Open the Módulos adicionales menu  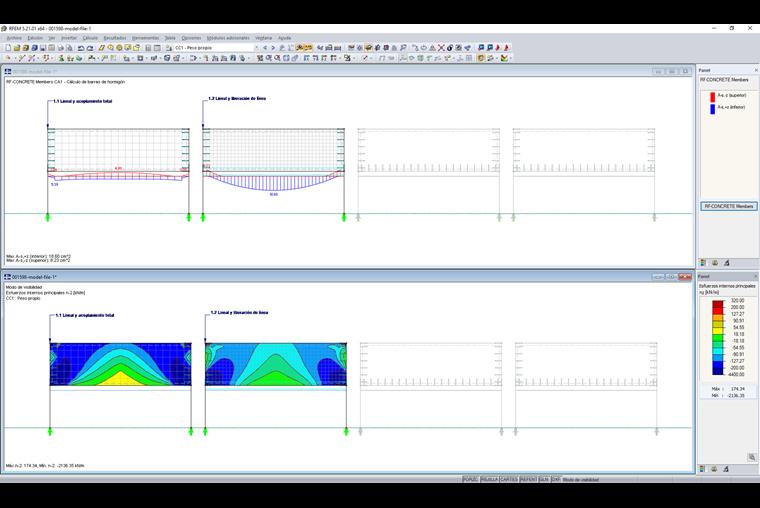(x=228, y=38)
